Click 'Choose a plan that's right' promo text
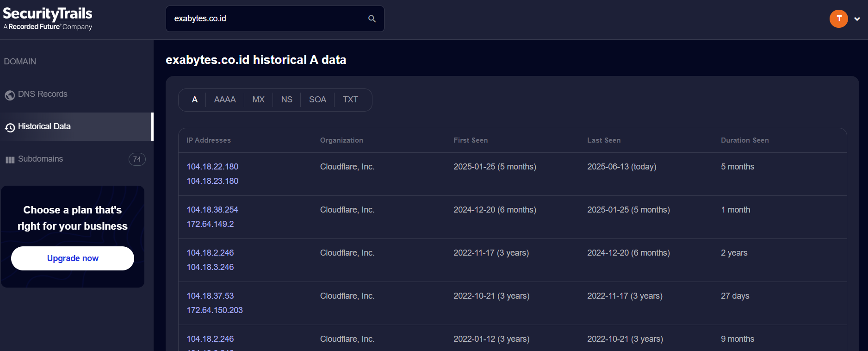Screen dimensions: 868x351 pyautogui.click(x=73, y=218)
